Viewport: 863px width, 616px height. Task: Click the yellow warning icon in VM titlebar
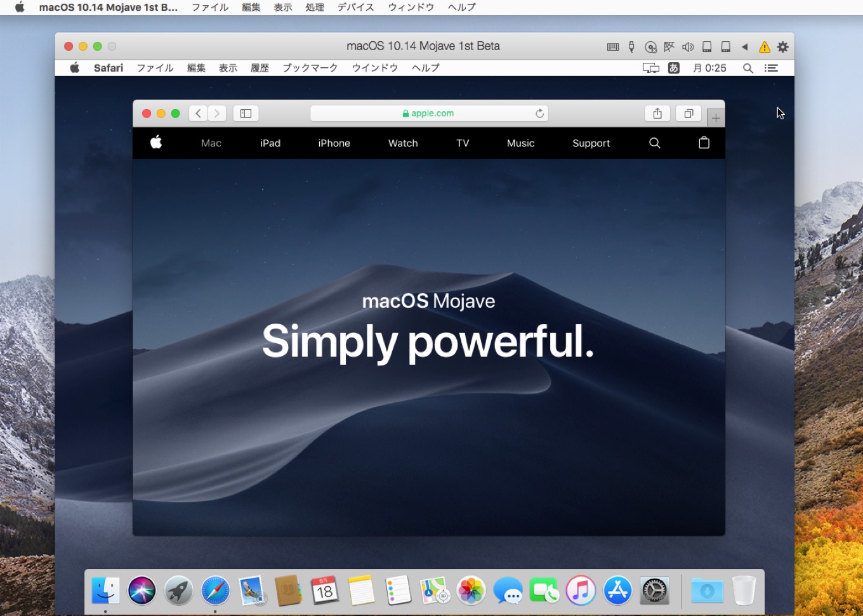pos(765,47)
